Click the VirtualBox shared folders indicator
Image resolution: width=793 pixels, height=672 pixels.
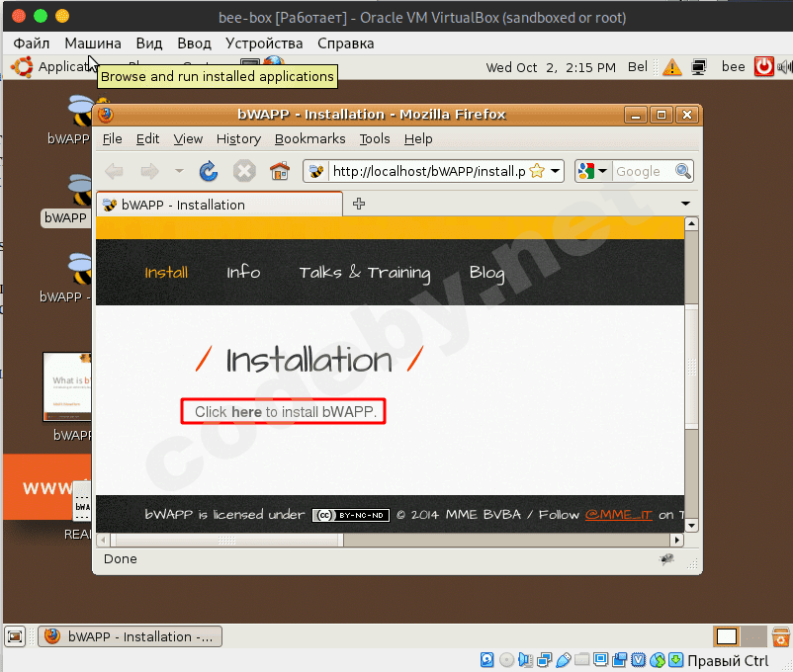tap(582, 659)
